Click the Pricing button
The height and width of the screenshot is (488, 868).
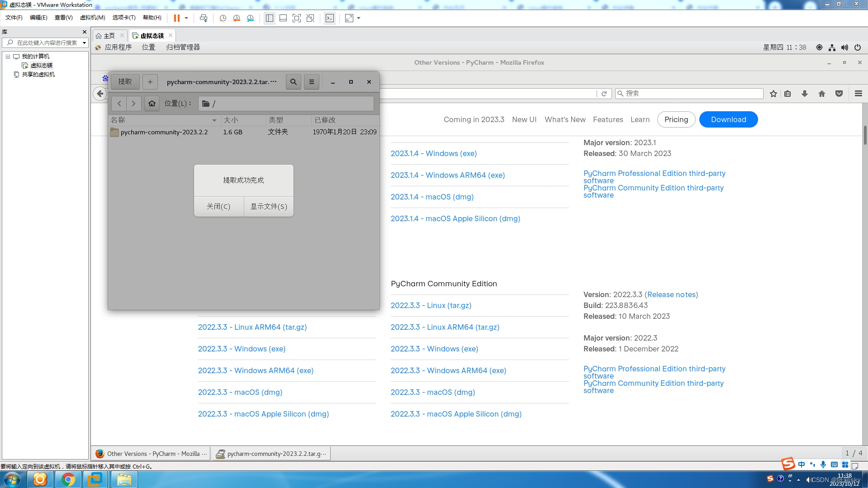point(676,119)
